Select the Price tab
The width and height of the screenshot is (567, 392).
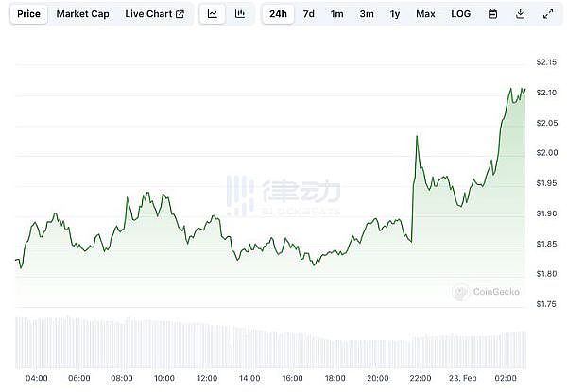click(29, 14)
